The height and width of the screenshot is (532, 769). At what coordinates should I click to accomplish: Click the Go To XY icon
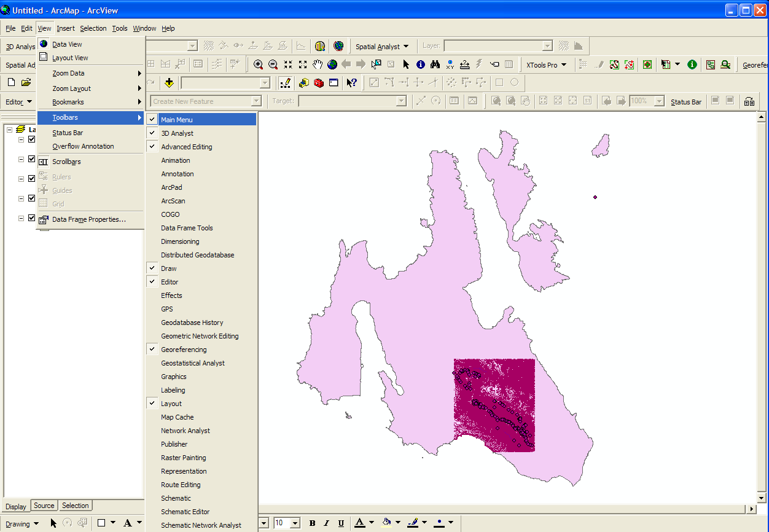(x=450, y=65)
